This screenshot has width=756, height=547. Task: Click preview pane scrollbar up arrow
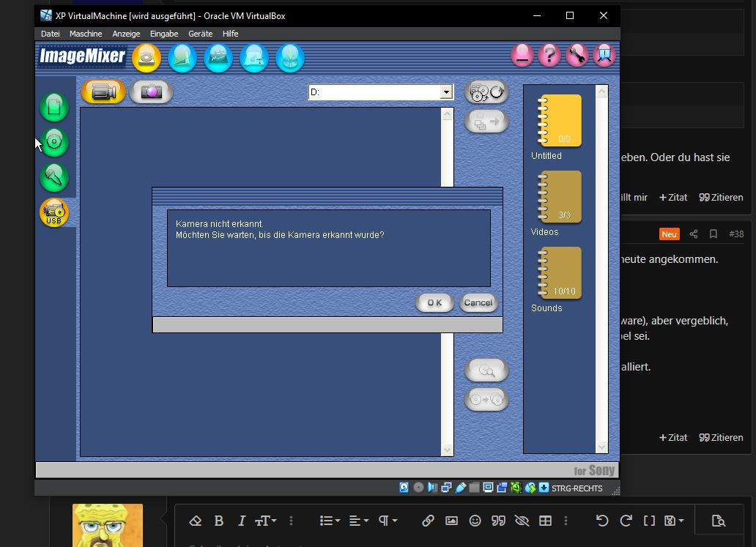(x=447, y=114)
